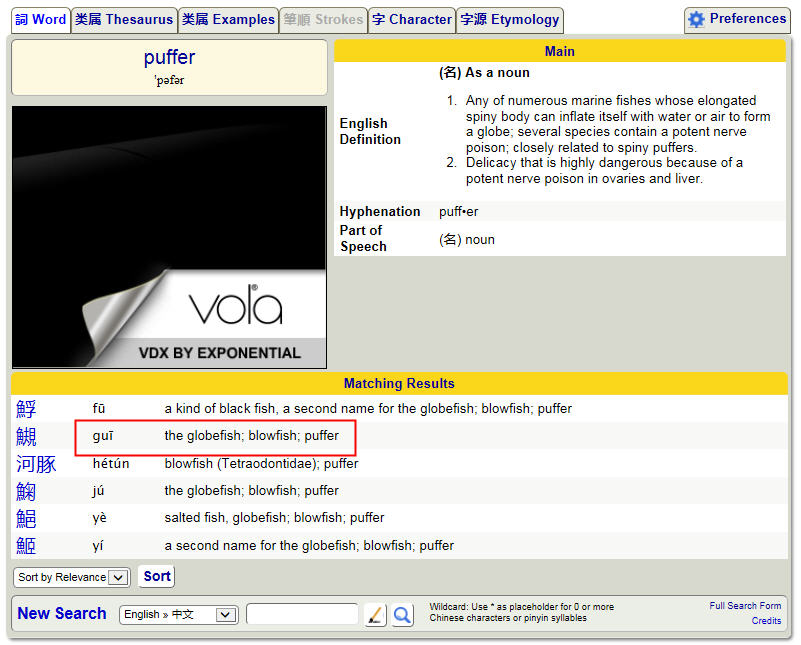
Task: Open the Character tab
Action: point(411,20)
